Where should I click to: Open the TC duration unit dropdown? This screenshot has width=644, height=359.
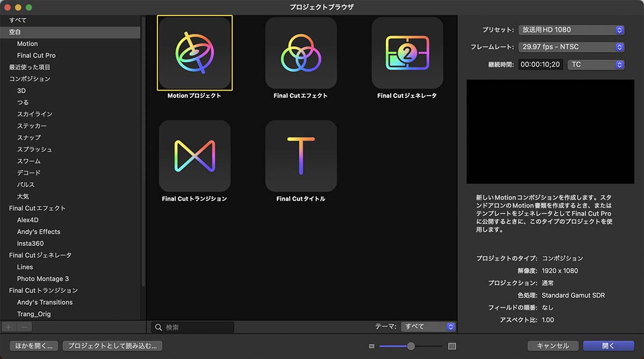596,64
